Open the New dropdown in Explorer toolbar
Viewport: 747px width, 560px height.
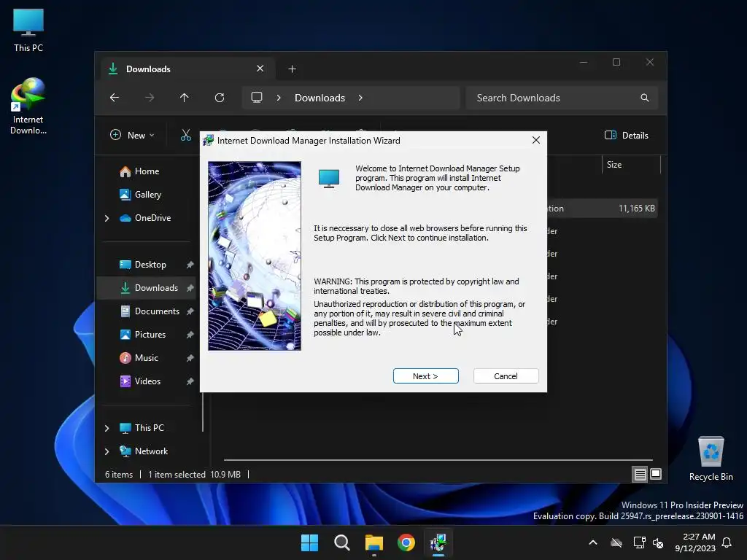pyautogui.click(x=132, y=135)
